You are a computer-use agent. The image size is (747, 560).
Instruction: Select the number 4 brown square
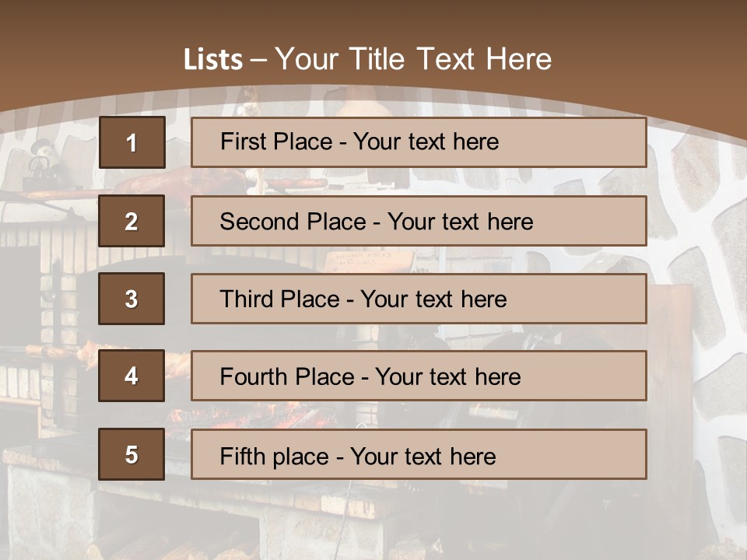132,376
